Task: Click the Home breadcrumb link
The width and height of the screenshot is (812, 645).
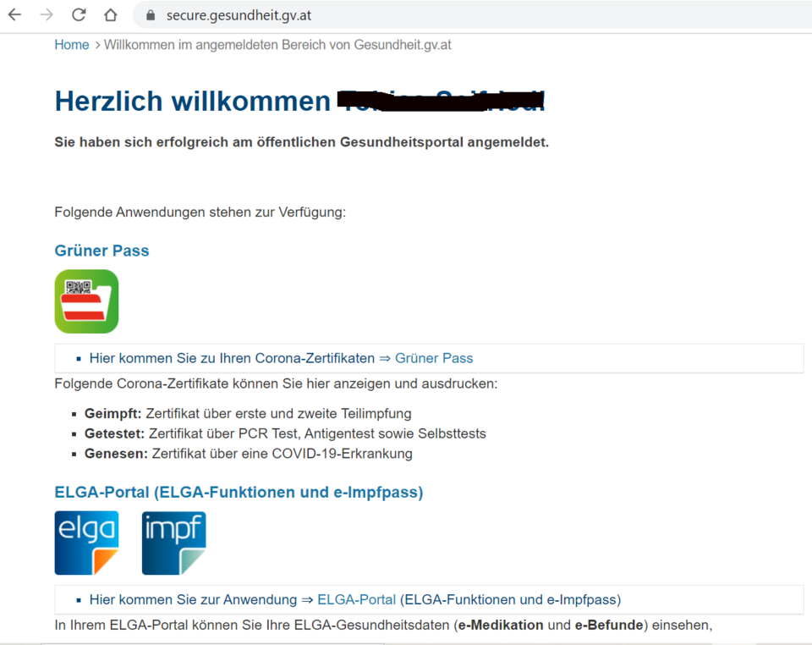Action: (x=71, y=45)
